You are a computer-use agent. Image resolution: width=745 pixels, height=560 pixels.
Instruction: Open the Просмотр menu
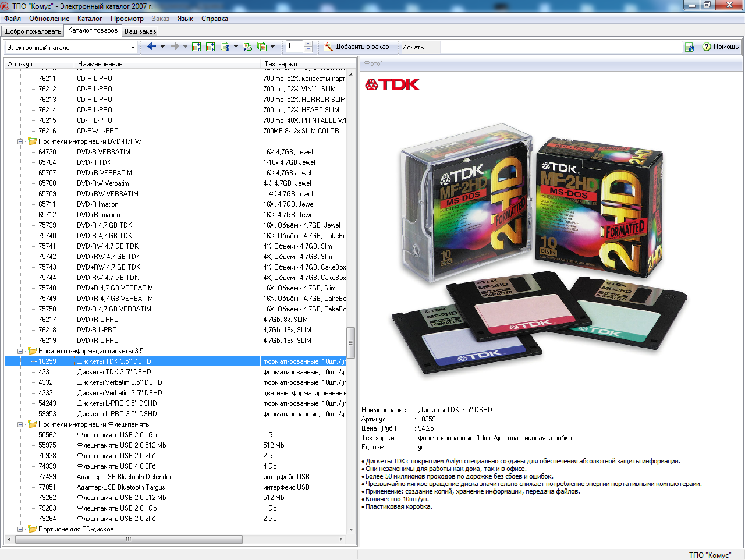coord(127,19)
